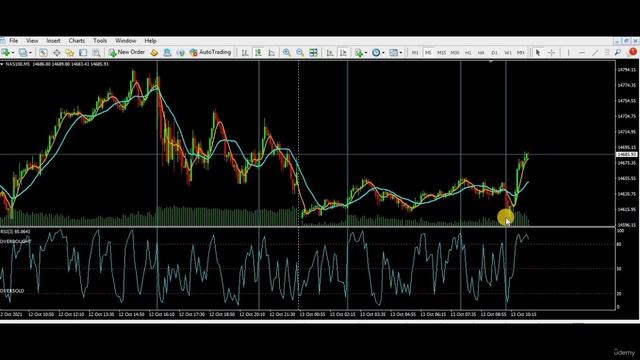This screenshot has height=360, width=640.
Task: Open the Data Window icon
Action: point(56,53)
